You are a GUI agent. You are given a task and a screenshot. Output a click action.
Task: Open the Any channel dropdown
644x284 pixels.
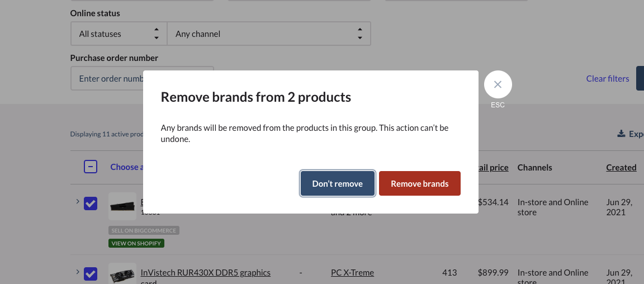pos(268,34)
